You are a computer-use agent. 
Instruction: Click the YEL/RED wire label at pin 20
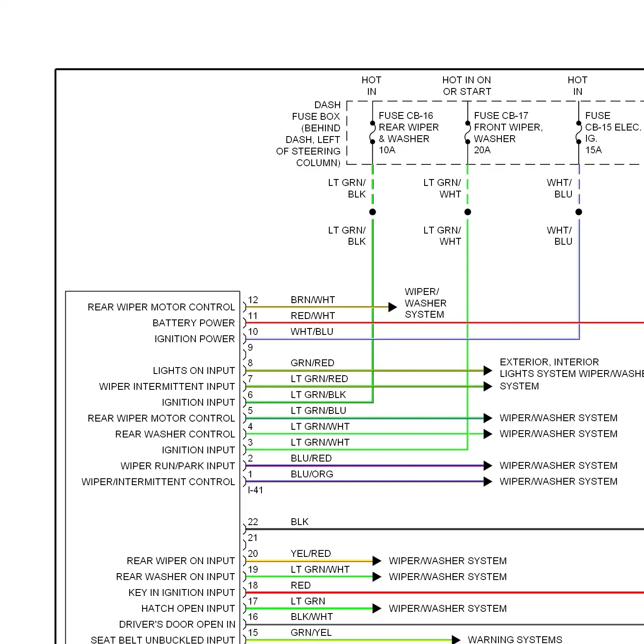pos(310,553)
